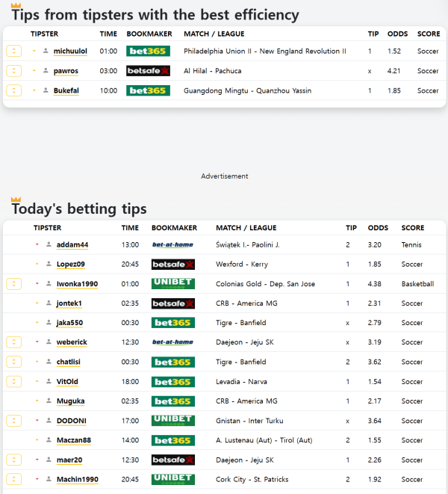Click the yellow up-trend arrow beside jontek1
Screen dimensions: 448x494
point(37,303)
